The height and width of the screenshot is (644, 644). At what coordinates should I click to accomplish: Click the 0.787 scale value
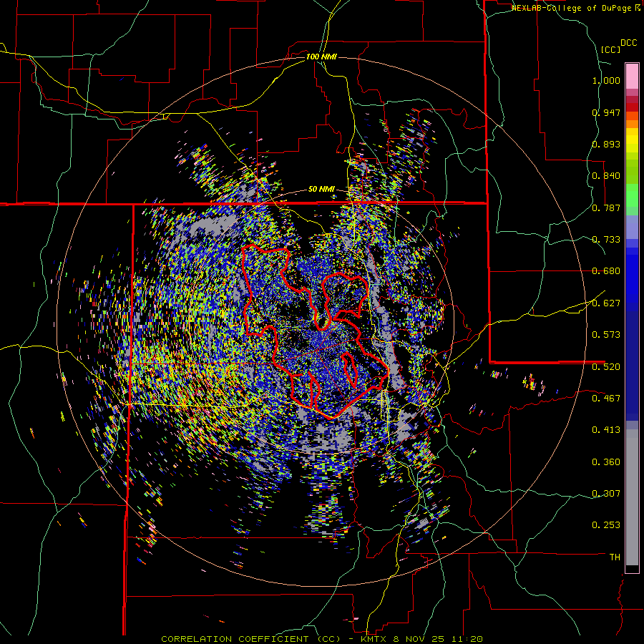[606, 208]
